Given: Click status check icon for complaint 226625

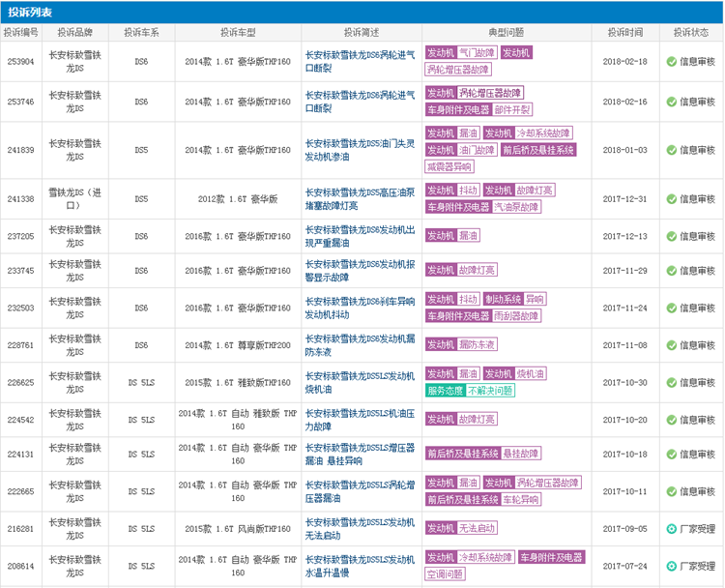Looking at the screenshot, I should pyautogui.click(x=672, y=383).
